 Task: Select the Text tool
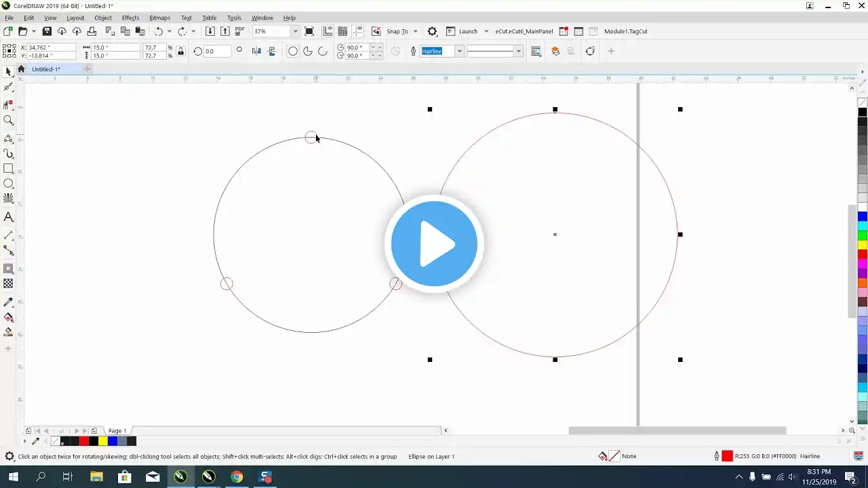8,218
